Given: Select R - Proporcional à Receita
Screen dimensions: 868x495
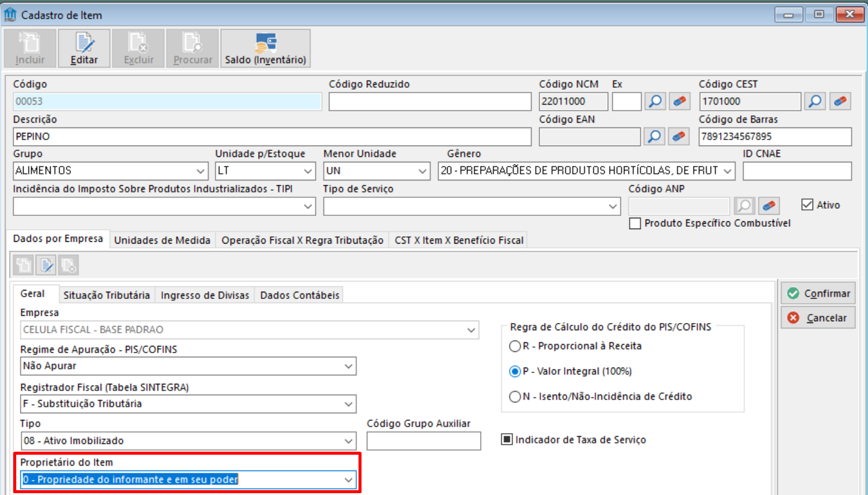Looking at the screenshot, I should (515, 346).
